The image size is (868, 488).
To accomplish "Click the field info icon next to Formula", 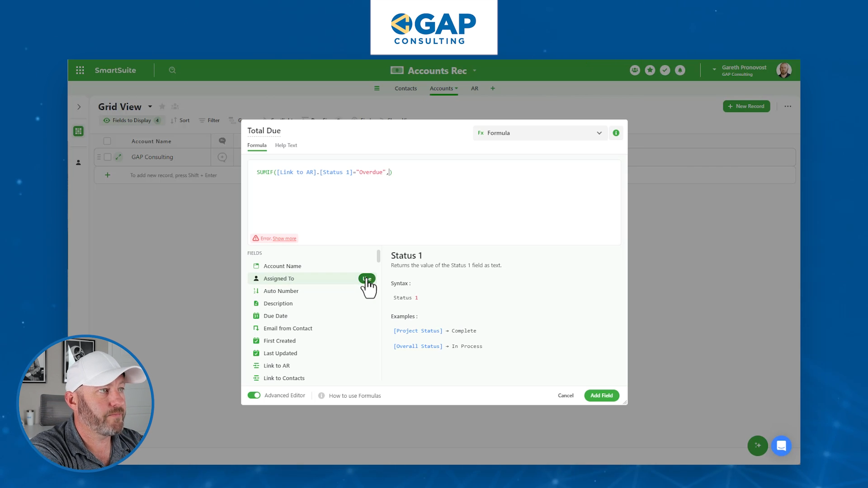I will pos(616,133).
